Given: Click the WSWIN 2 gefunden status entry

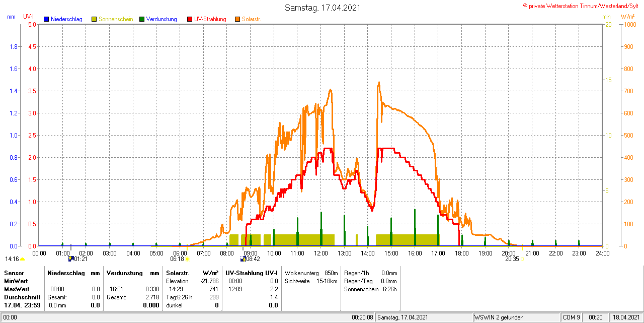Looking at the screenshot, I should point(499,317).
